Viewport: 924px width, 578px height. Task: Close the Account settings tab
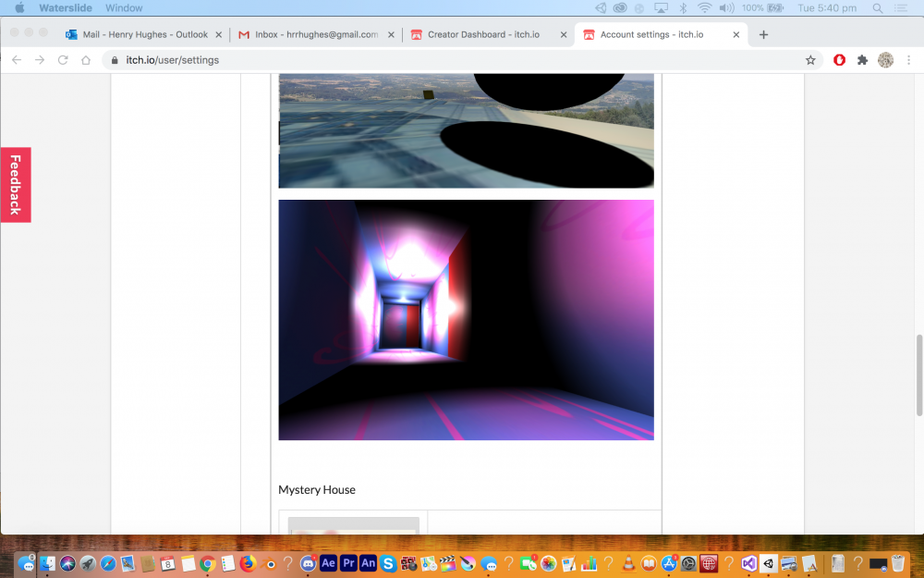(736, 35)
